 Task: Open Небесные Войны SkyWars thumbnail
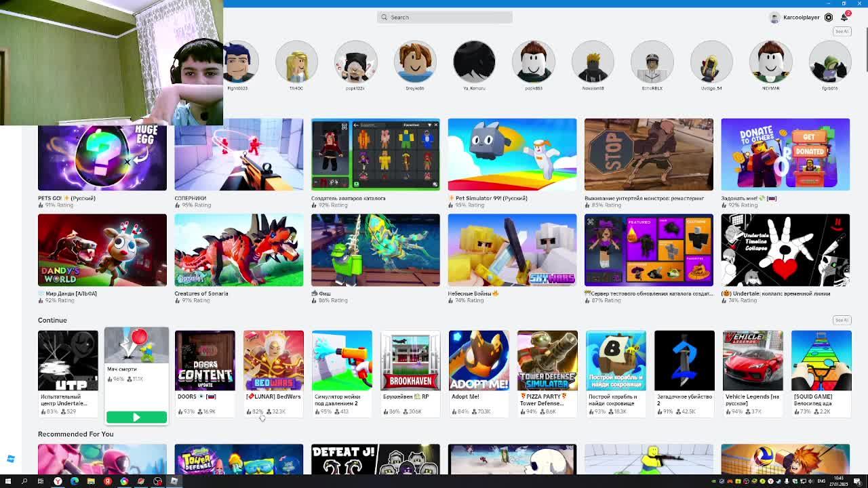pos(512,250)
